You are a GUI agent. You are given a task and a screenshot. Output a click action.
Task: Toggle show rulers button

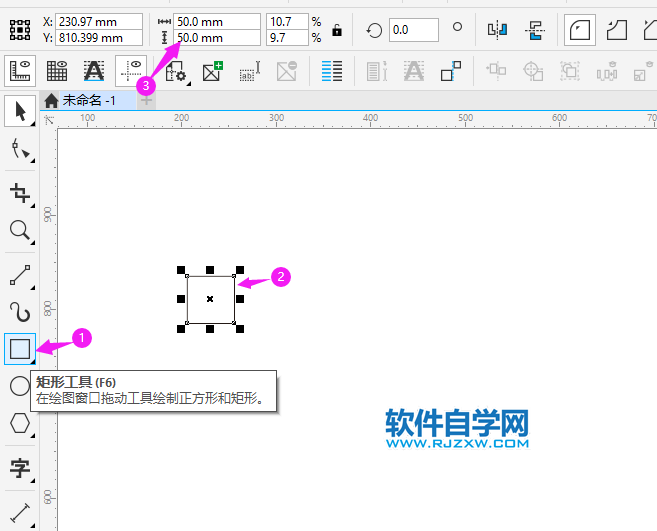(x=20, y=70)
